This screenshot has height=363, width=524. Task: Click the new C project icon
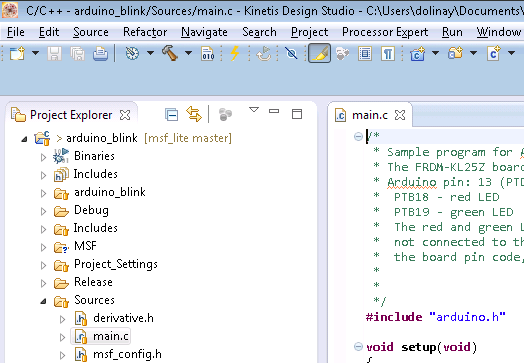point(418,53)
